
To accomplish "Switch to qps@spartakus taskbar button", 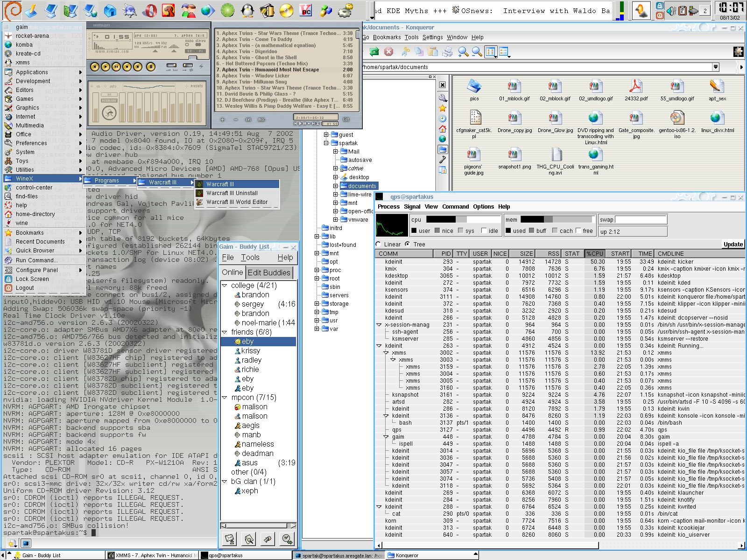I will [245, 555].
